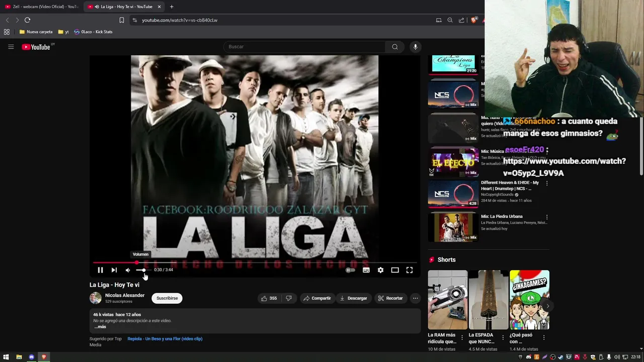Open the player settings gear
Screen dimensions: 644x362
(380, 270)
